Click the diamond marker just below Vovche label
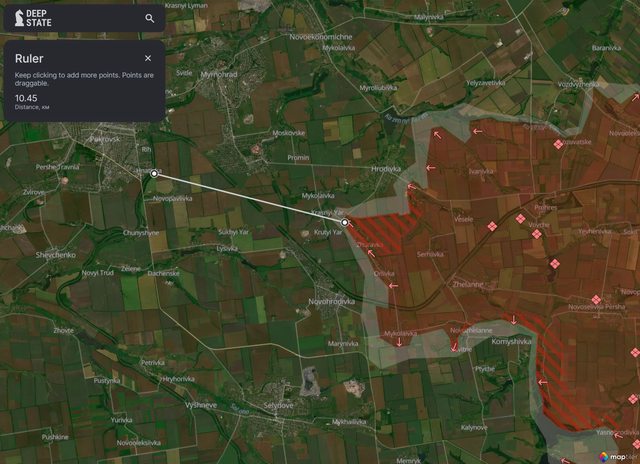640x464 pixels. coord(537,234)
